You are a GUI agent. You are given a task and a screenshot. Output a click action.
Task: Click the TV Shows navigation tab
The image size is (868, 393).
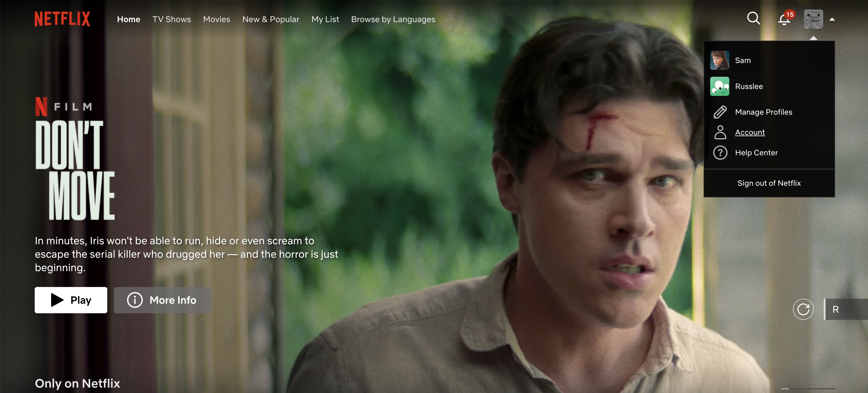click(172, 19)
